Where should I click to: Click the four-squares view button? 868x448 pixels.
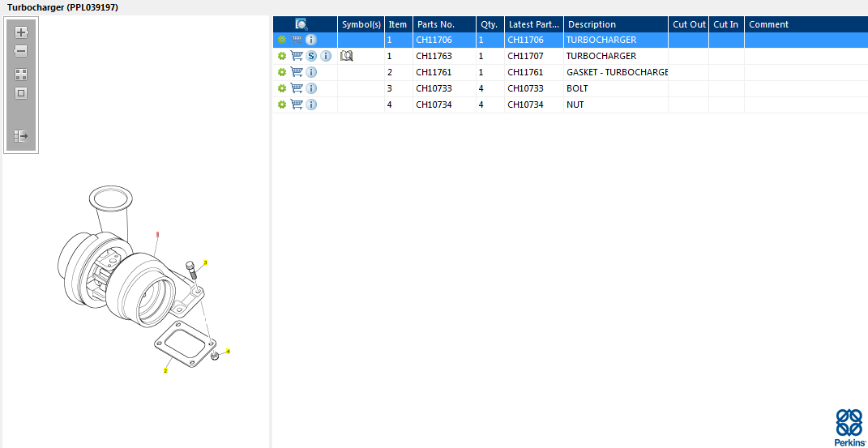coord(21,74)
